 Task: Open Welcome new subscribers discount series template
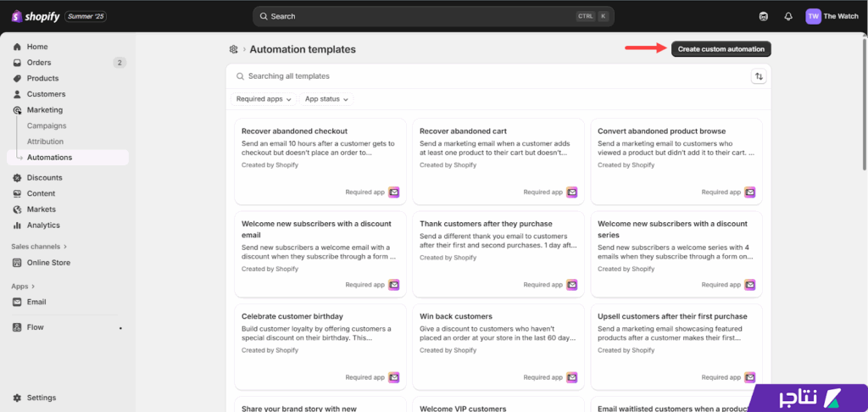[676, 254]
